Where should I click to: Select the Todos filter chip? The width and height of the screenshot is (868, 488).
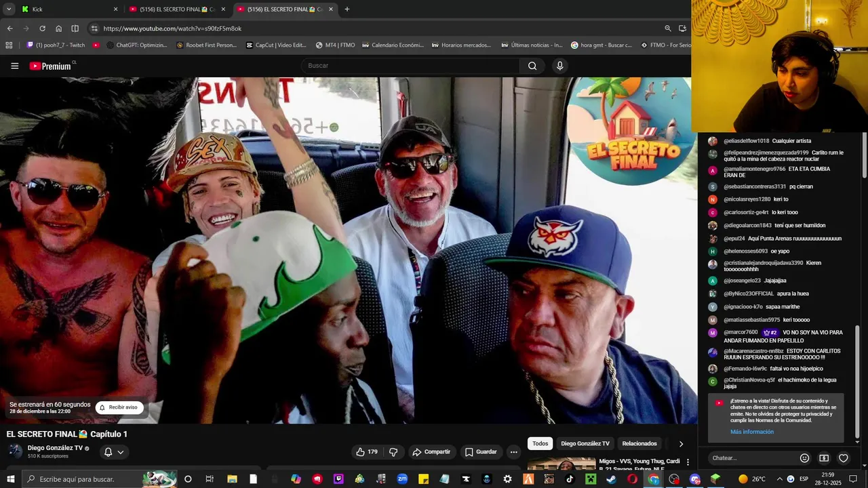(540, 443)
